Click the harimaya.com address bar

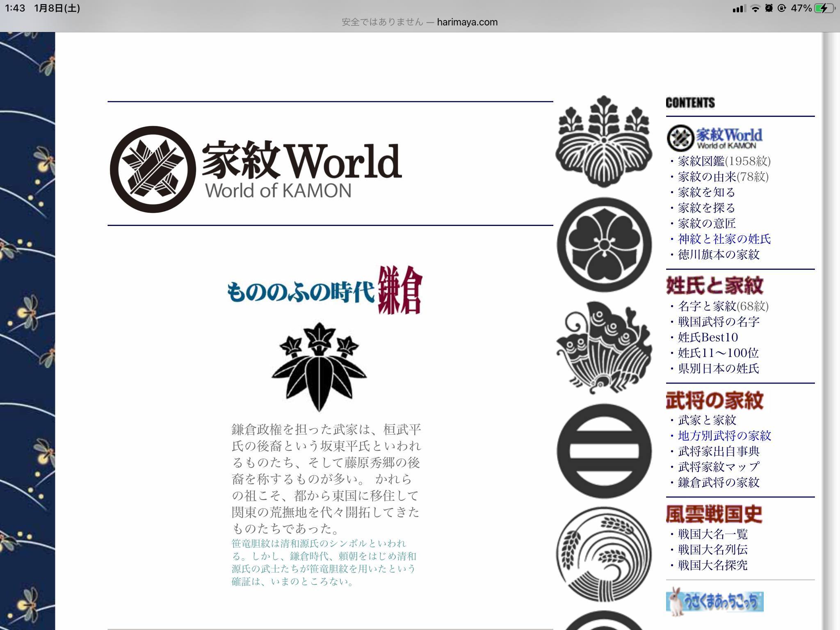point(420,22)
